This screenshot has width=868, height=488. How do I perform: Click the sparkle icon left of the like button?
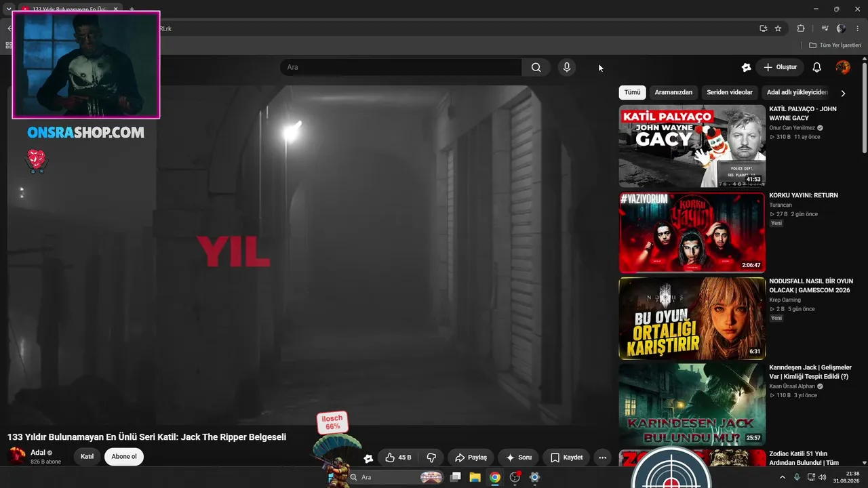[368, 458]
